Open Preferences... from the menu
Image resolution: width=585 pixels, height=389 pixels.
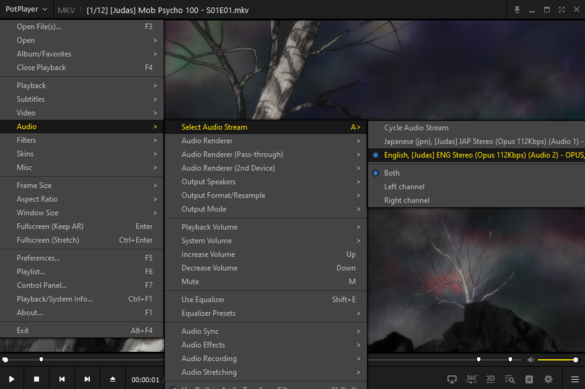click(x=82, y=258)
